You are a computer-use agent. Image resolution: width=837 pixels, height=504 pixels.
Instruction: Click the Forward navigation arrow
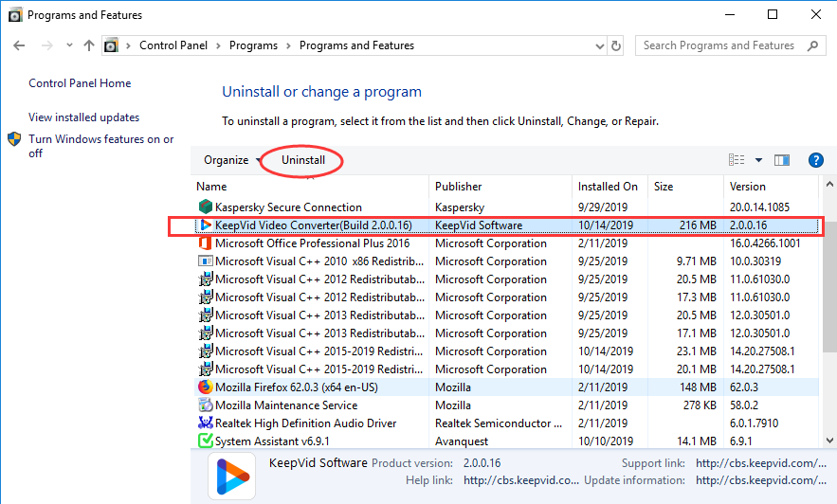pos(47,45)
